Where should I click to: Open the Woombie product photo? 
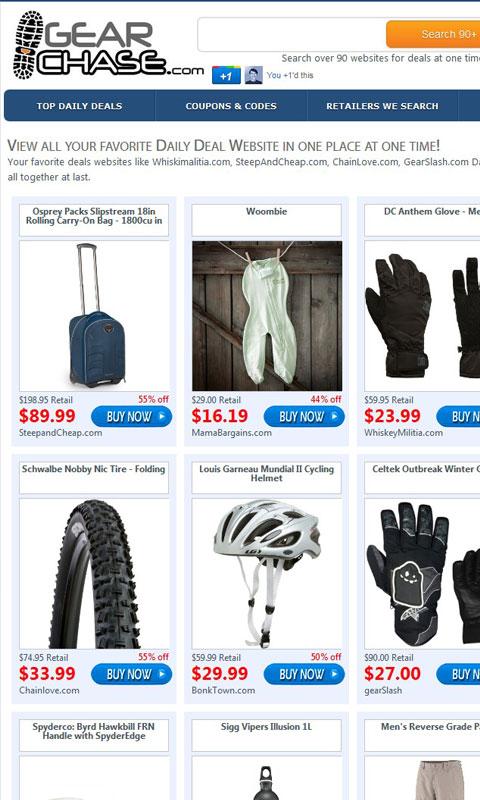tap(267, 316)
